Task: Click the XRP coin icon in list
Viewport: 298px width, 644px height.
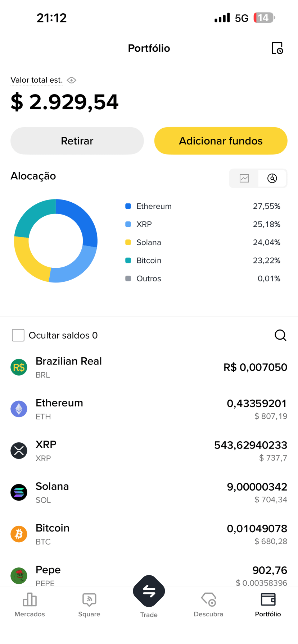Action: tap(19, 451)
